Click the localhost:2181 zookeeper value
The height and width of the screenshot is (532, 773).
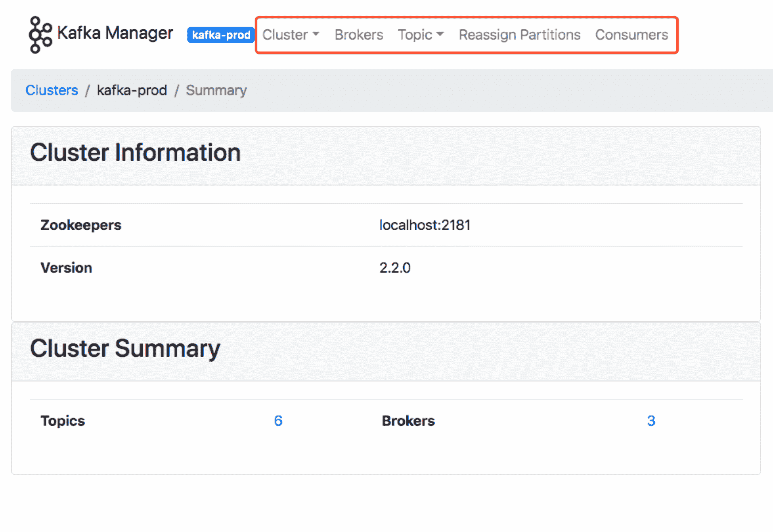[425, 225]
